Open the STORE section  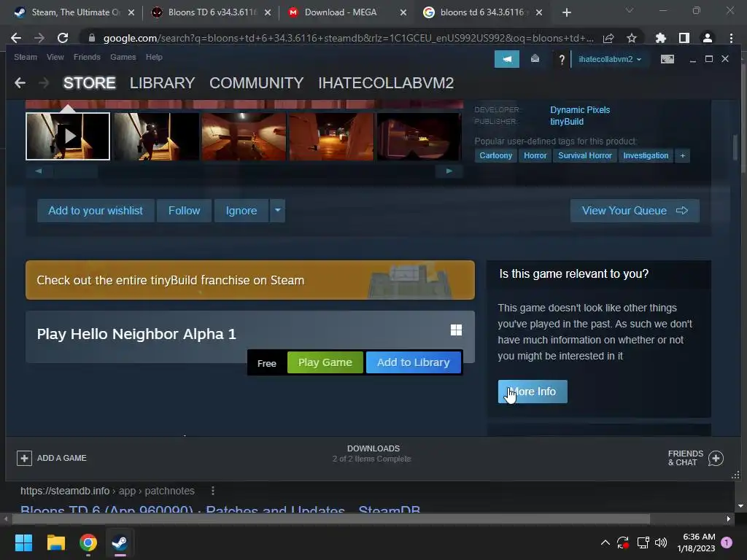[x=90, y=83]
